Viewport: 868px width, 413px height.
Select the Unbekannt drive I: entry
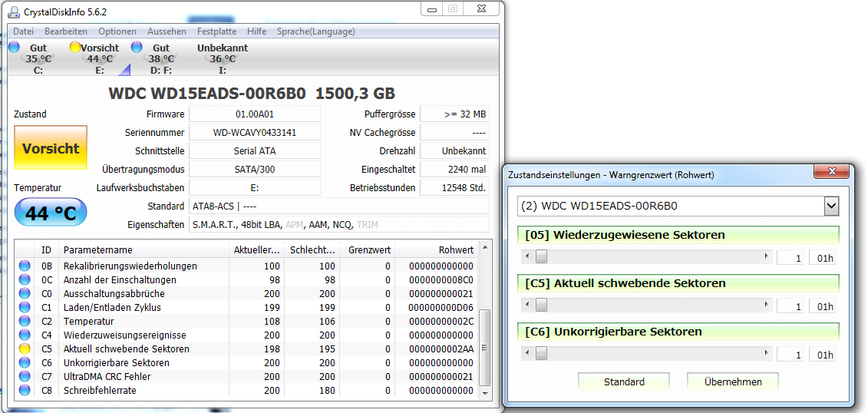223,58
